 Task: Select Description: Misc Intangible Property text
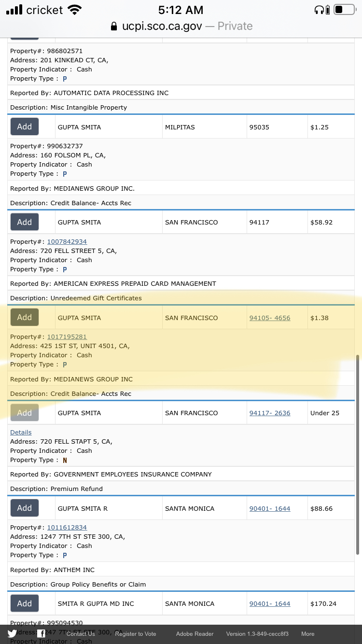point(69,107)
